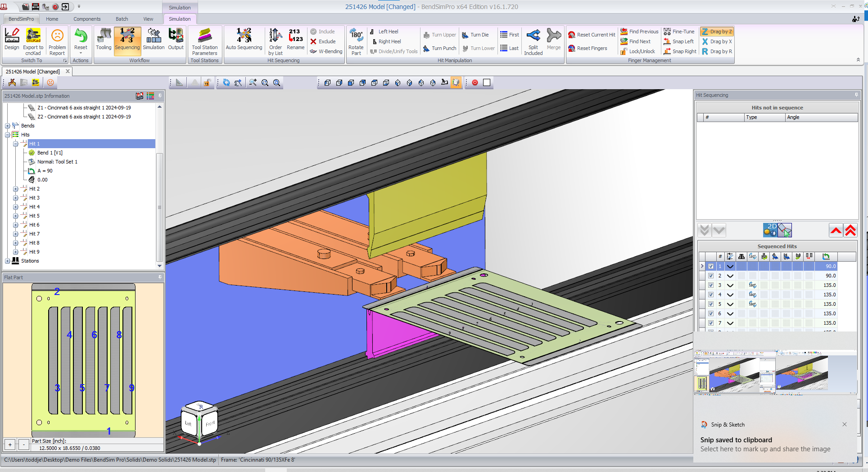This screenshot has height=472, width=868.
Task: Toggle checkbox for sequenced hit 2
Action: click(x=711, y=276)
